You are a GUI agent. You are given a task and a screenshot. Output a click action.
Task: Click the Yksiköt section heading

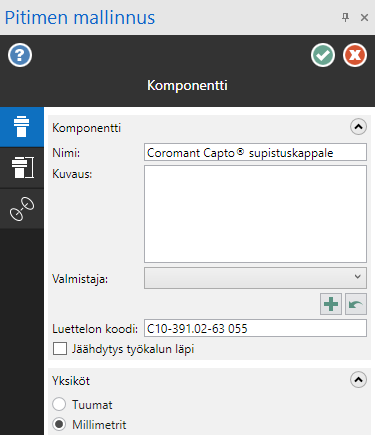pos(71,380)
